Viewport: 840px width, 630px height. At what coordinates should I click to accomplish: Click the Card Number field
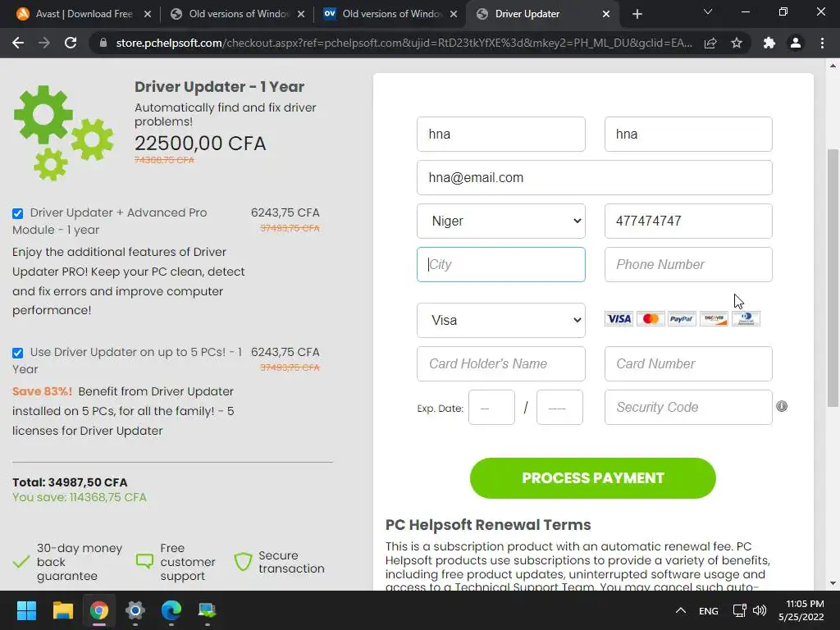[688, 363]
